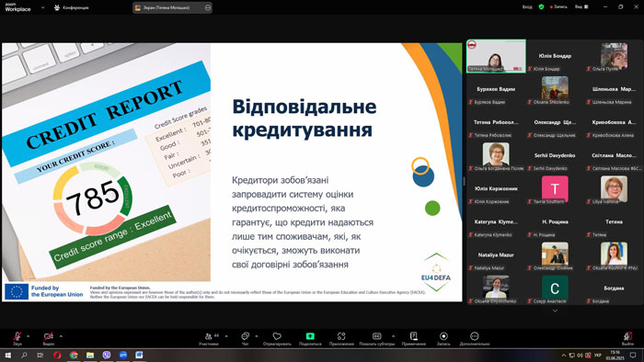This screenshot has height=362, width=644.
Task: Expand arrow next to Показать субтитры
Action: (x=393, y=336)
